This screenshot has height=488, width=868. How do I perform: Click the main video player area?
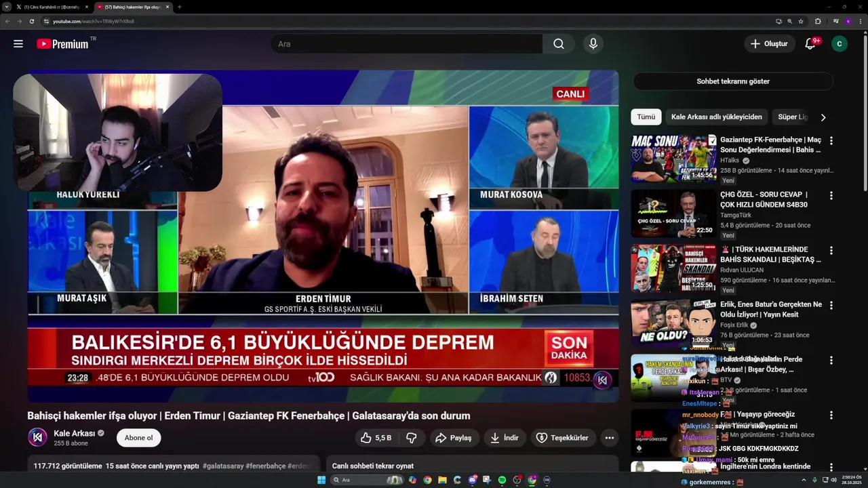323,236
